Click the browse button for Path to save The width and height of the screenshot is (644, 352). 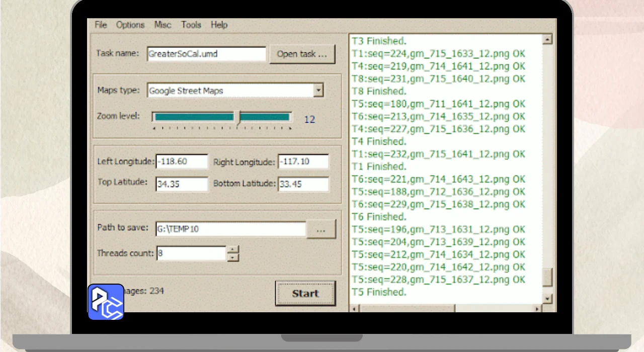pos(321,229)
